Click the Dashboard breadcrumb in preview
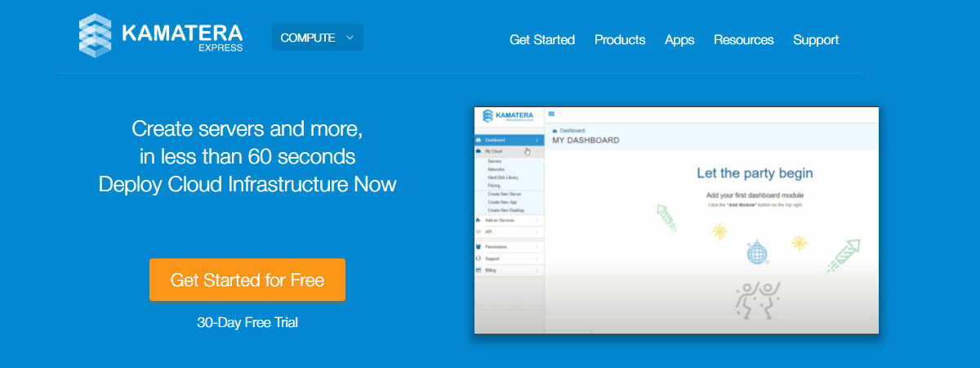Viewport: 980px width, 368px height. (x=569, y=131)
